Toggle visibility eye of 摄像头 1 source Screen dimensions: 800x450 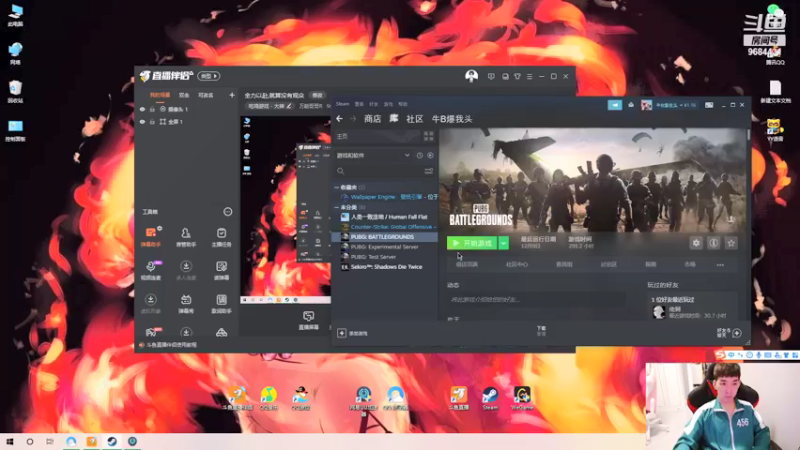142,109
